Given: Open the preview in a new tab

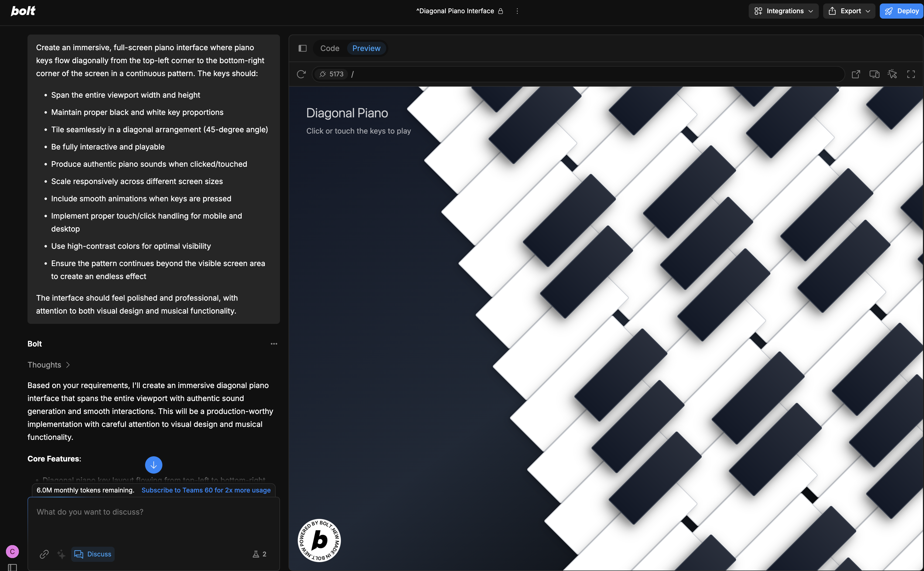Looking at the screenshot, I should coord(856,74).
